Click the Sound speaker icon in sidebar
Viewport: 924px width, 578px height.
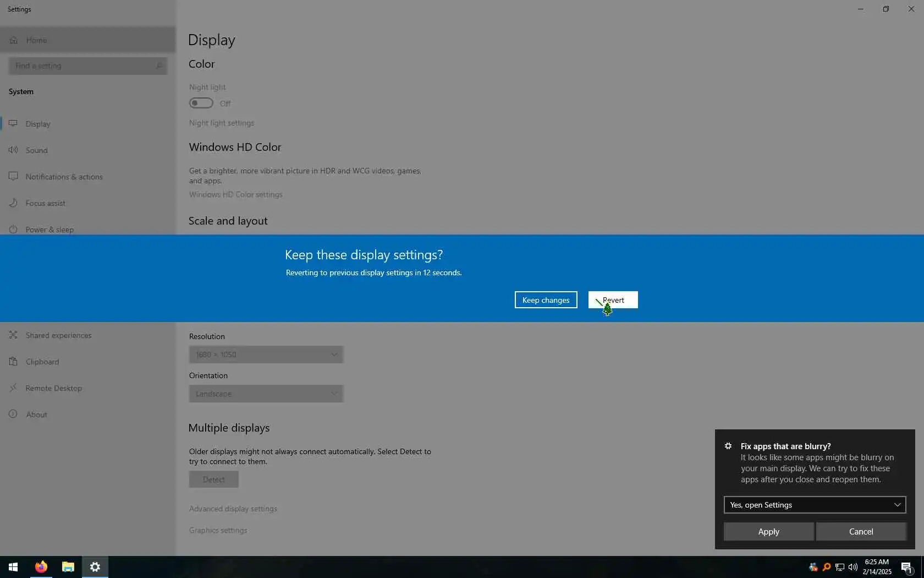[13, 150]
